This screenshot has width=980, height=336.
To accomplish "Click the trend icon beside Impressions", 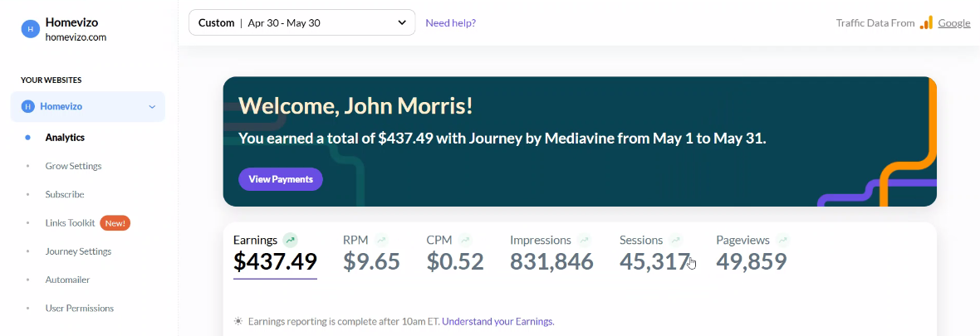I will [585, 240].
